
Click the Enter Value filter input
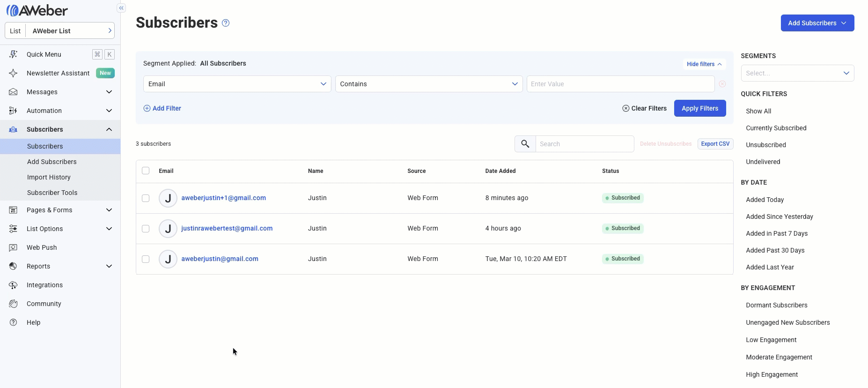pyautogui.click(x=620, y=84)
